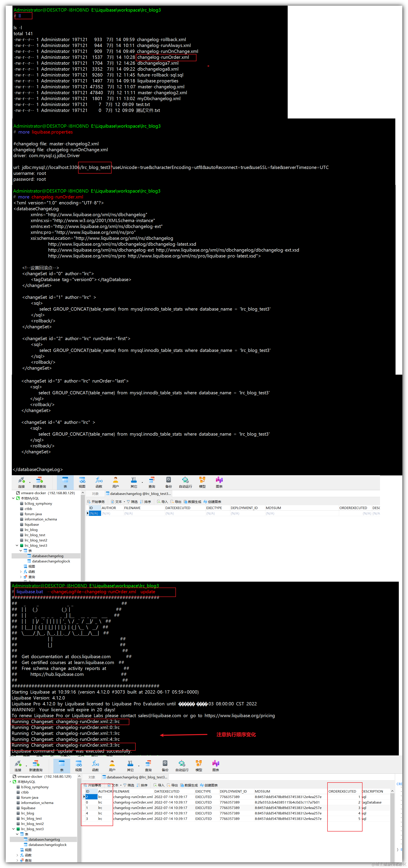Open 备份 icon in lower Navicat toolbar

(165, 765)
